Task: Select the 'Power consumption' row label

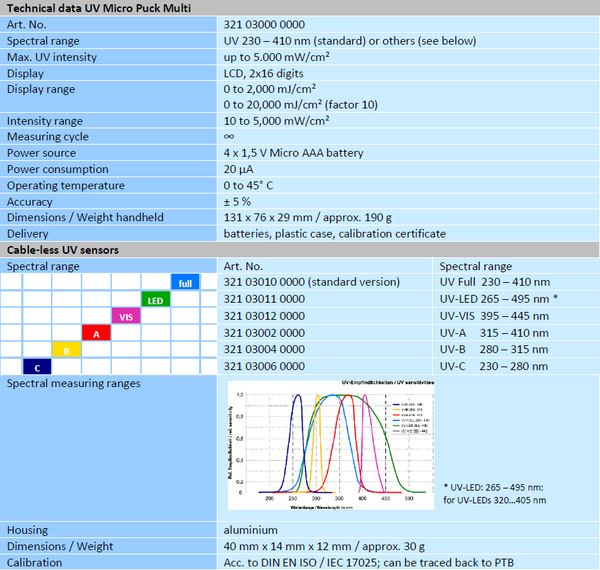Action: (x=57, y=169)
